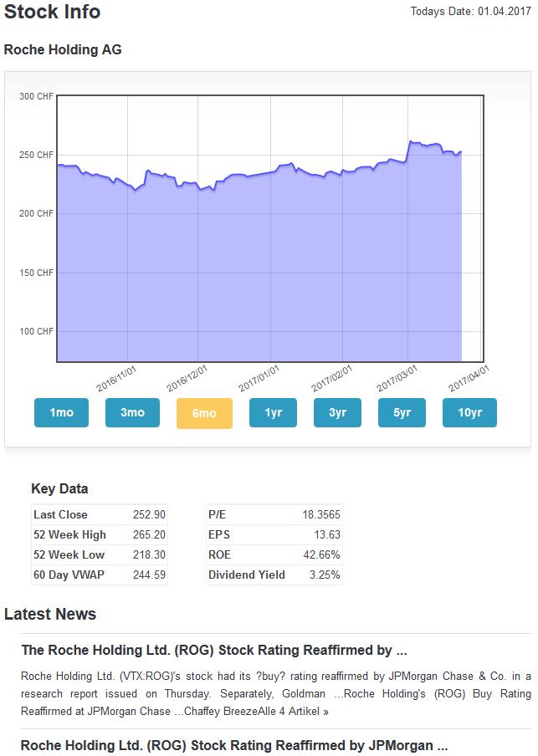Screen dimensions: 538x756
Task: Click the 'P/E' row label
Action: pyautogui.click(x=218, y=514)
